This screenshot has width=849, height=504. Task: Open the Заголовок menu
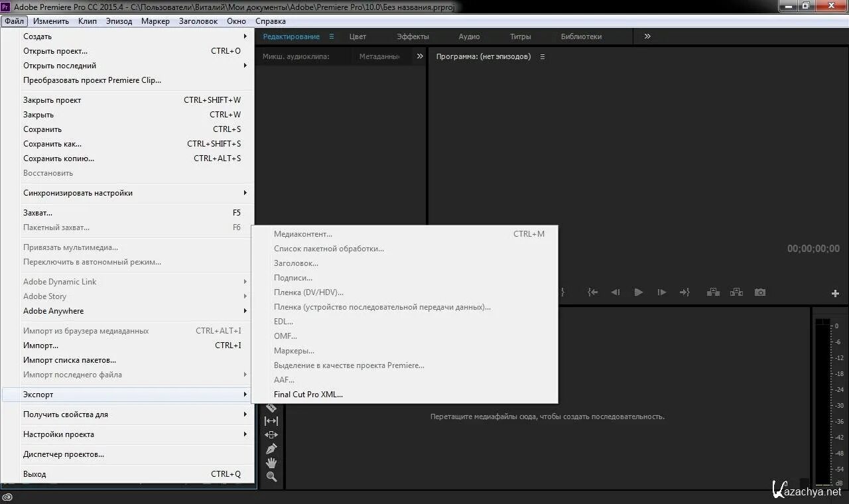tap(198, 21)
